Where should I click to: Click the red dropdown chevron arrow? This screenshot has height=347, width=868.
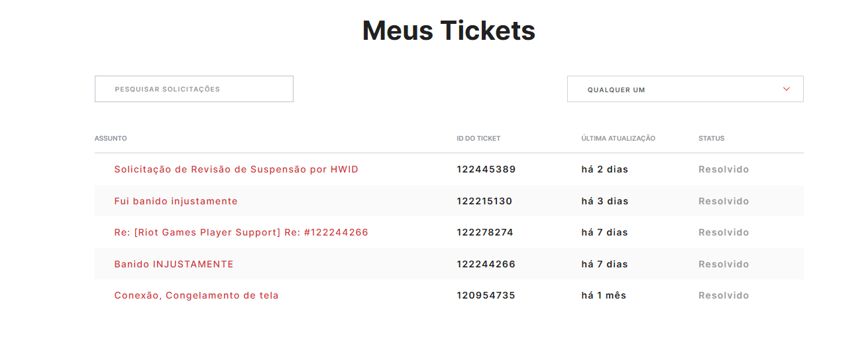pos(787,89)
